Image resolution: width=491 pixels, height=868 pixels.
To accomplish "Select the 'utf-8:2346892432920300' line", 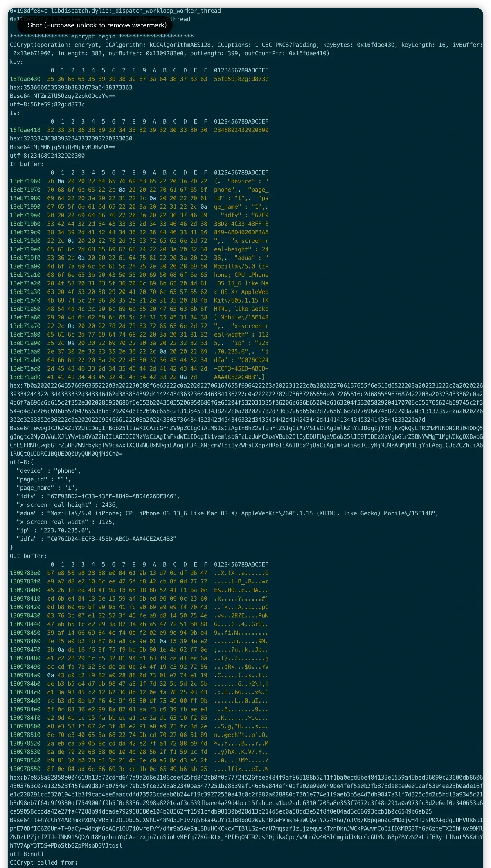I will [x=47, y=156].
